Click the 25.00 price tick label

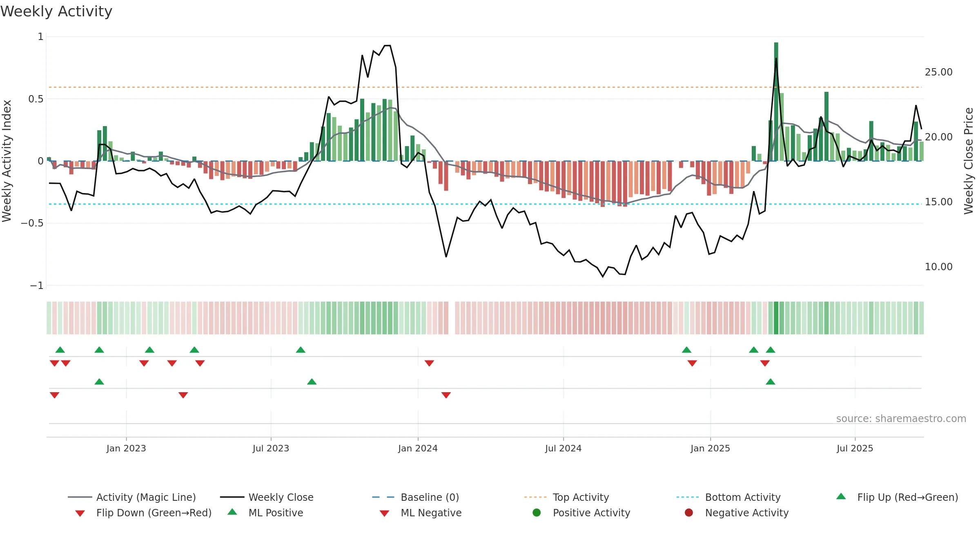click(x=938, y=72)
